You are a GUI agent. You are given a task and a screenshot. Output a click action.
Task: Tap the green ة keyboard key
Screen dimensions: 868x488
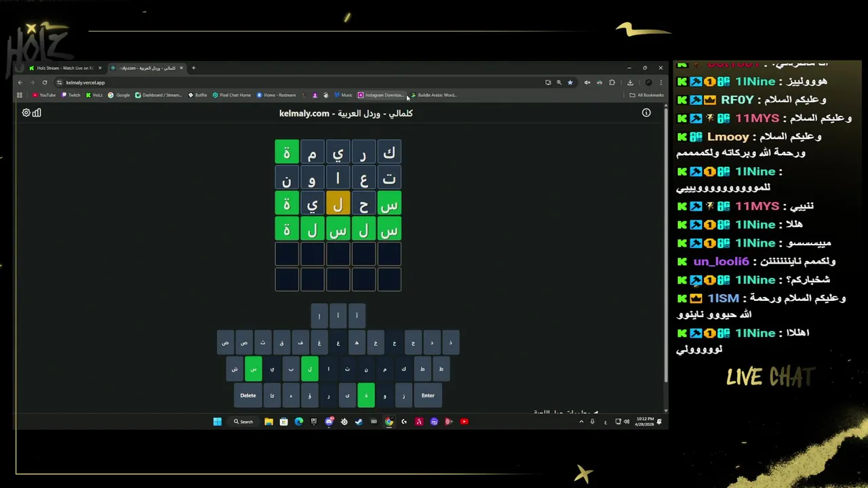[366, 395]
